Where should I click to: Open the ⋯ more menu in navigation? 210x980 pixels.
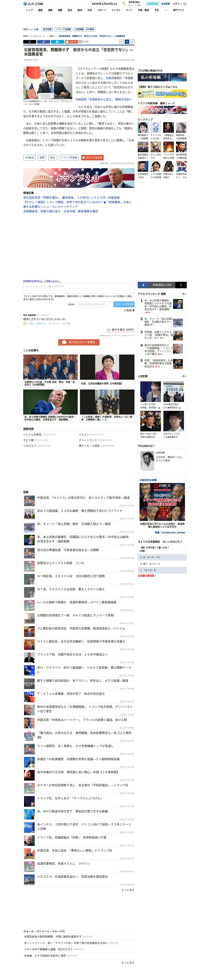(166, 10)
